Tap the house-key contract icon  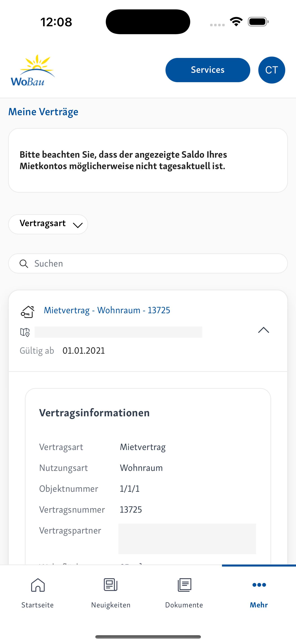(x=27, y=311)
